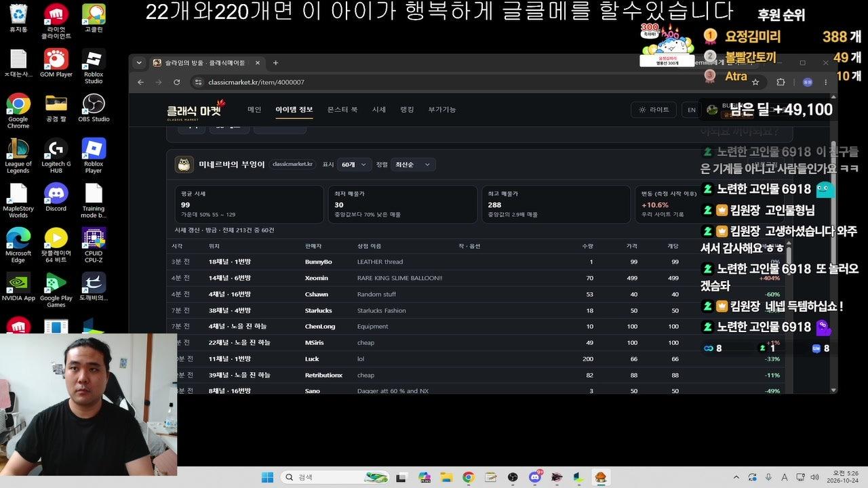
Task: Switch site language with the EN button
Action: 692,110
